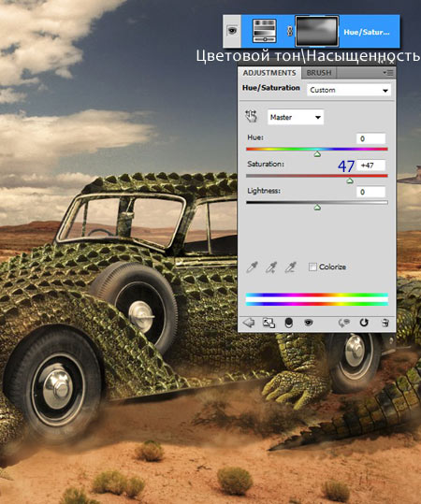The height and width of the screenshot is (504, 421).
Task: Click the Hue value input field
Action: click(x=370, y=138)
